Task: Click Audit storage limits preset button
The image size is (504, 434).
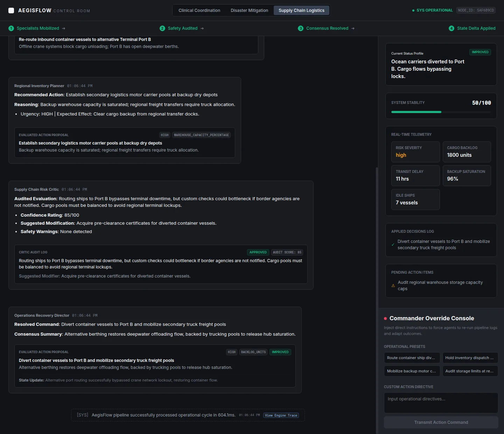Action: coord(470,371)
